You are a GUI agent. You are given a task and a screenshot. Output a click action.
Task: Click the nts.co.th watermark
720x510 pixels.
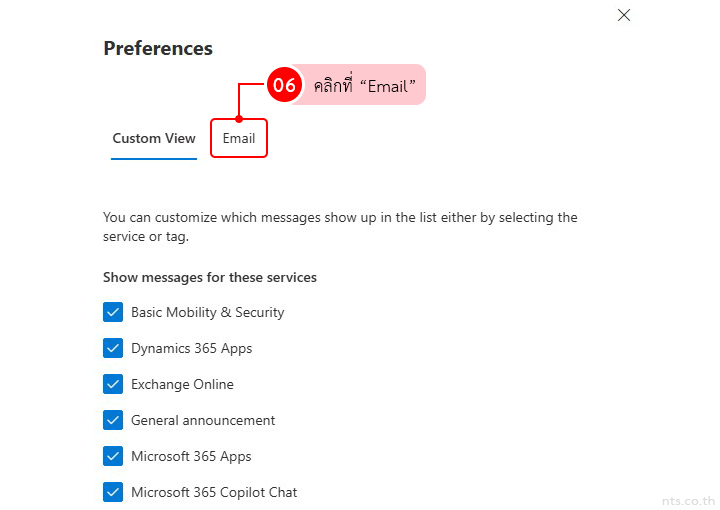point(688,498)
